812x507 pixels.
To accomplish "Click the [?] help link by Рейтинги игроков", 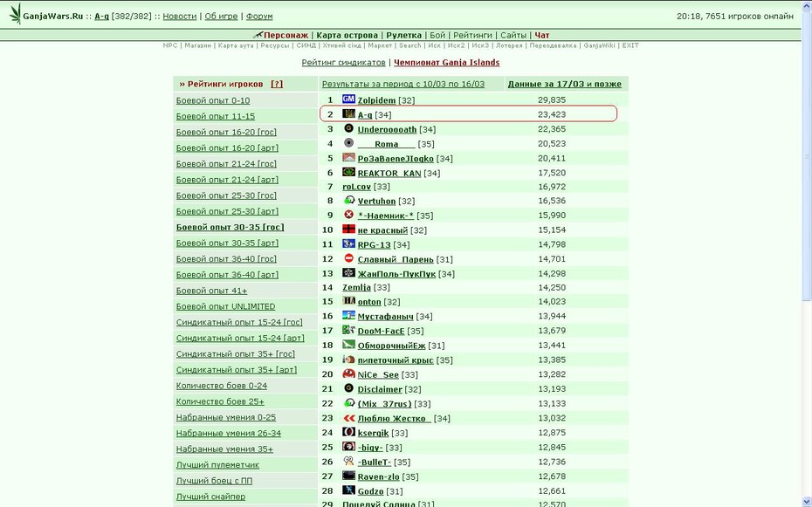I will point(277,84).
